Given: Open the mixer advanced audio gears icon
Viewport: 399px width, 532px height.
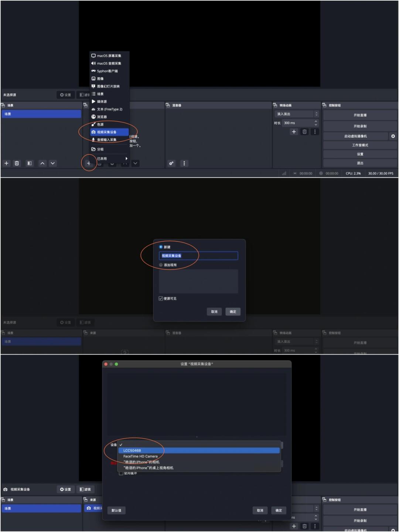Looking at the screenshot, I should pos(171,163).
